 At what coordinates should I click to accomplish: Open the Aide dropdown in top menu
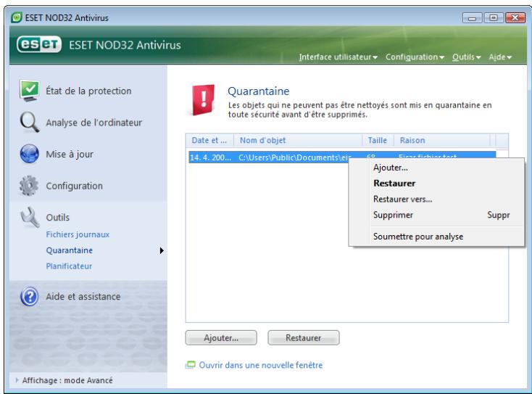click(500, 57)
